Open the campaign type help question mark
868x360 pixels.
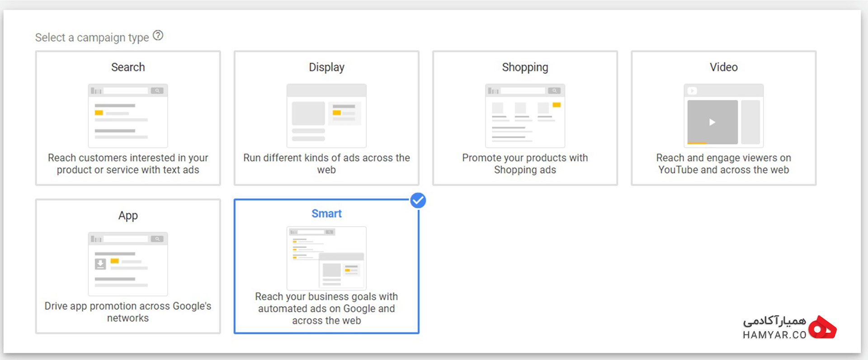pos(158,35)
